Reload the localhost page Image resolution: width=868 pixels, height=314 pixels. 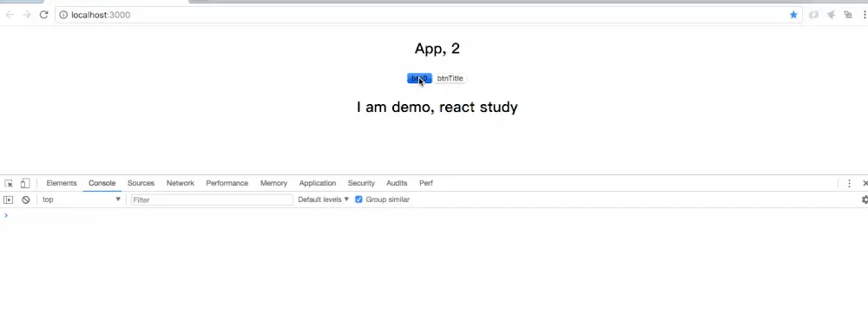pyautogui.click(x=43, y=15)
